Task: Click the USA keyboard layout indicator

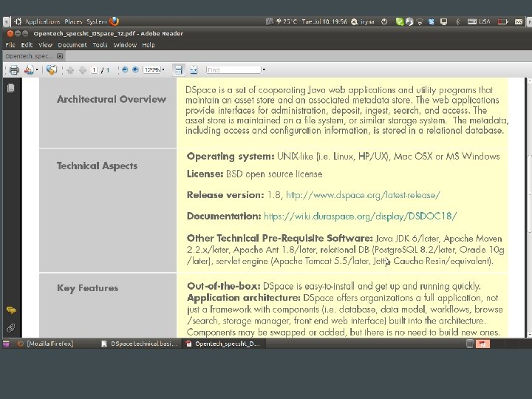Action: pos(479,21)
